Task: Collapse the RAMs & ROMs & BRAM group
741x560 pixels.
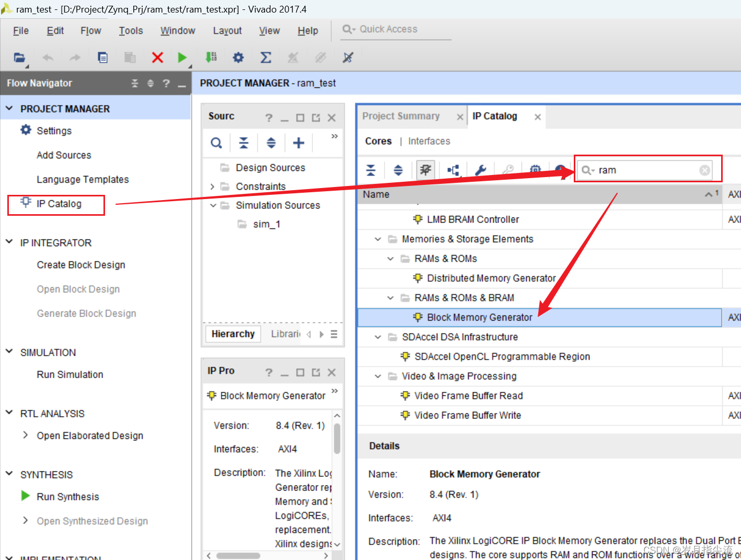Action: pyautogui.click(x=390, y=298)
